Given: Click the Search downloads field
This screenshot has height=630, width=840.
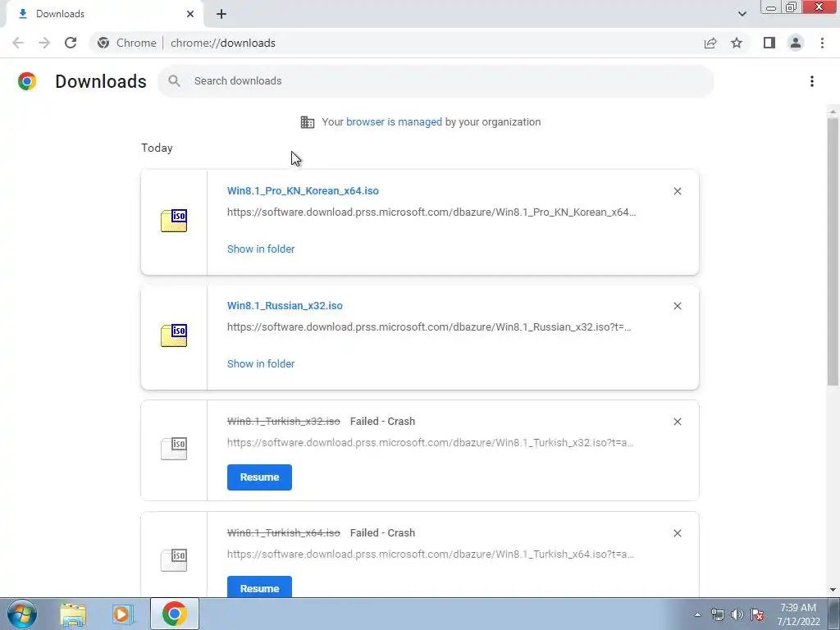Looking at the screenshot, I should click(x=436, y=81).
